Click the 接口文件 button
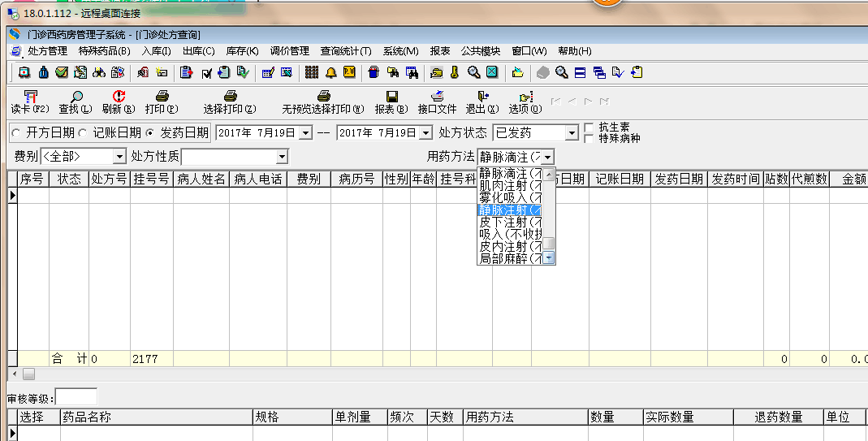This screenshot has height=441, width=868. click(x=438, y=102)
